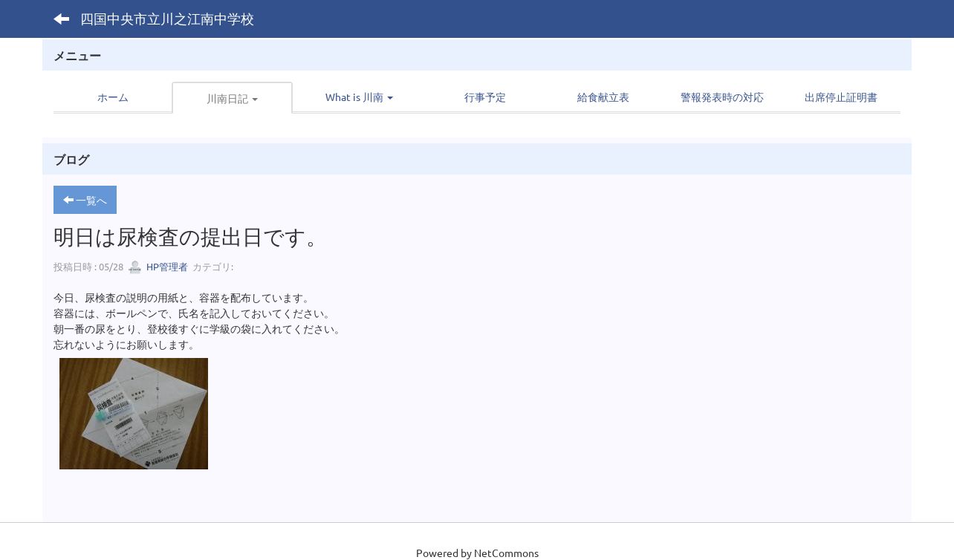954x560 pixels.
Task: Click the 投稿日時 : 05/28 text
Action: click(88, 267)
